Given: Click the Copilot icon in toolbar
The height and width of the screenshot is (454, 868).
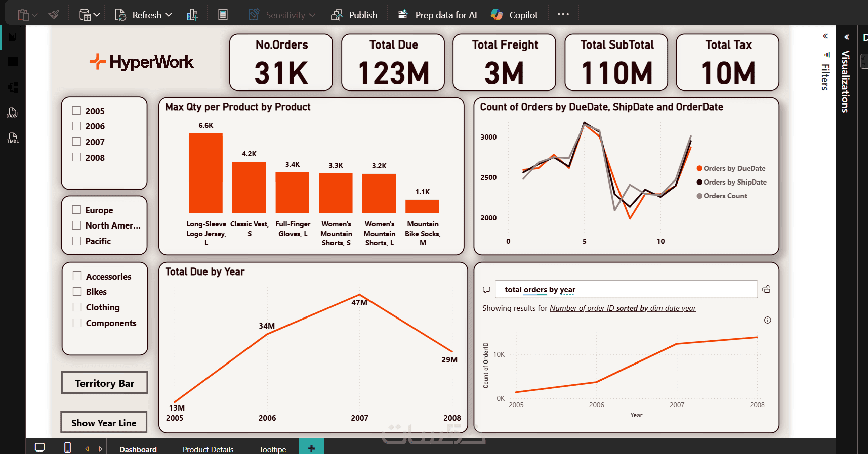Looking at the screenshot, I should [497, 15].
